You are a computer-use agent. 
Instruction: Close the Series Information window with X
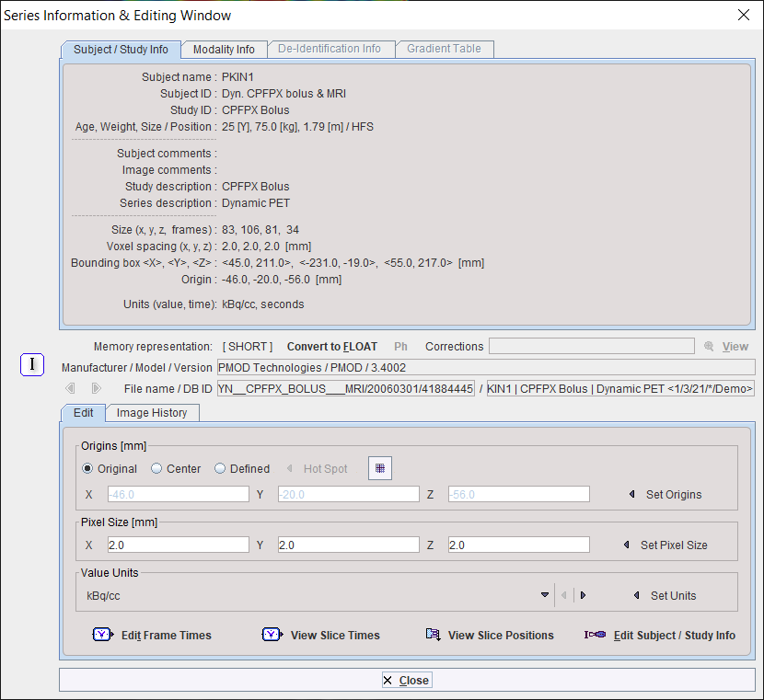[x=744, y=15]
